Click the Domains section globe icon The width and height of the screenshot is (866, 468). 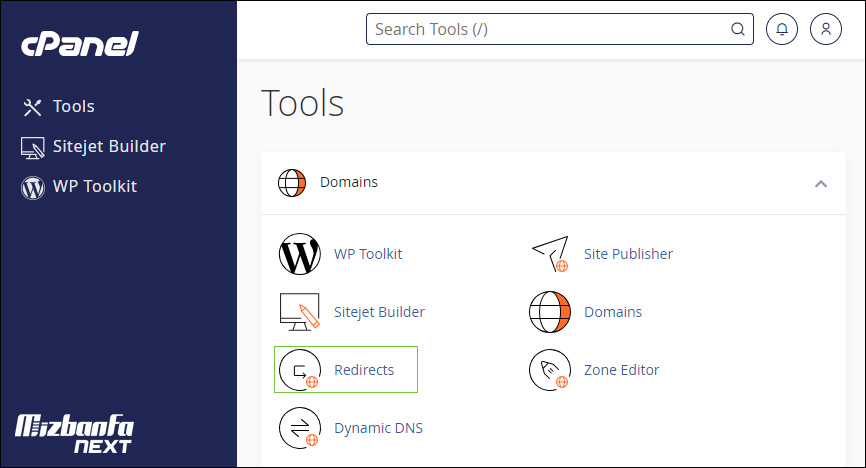(292, 183)
